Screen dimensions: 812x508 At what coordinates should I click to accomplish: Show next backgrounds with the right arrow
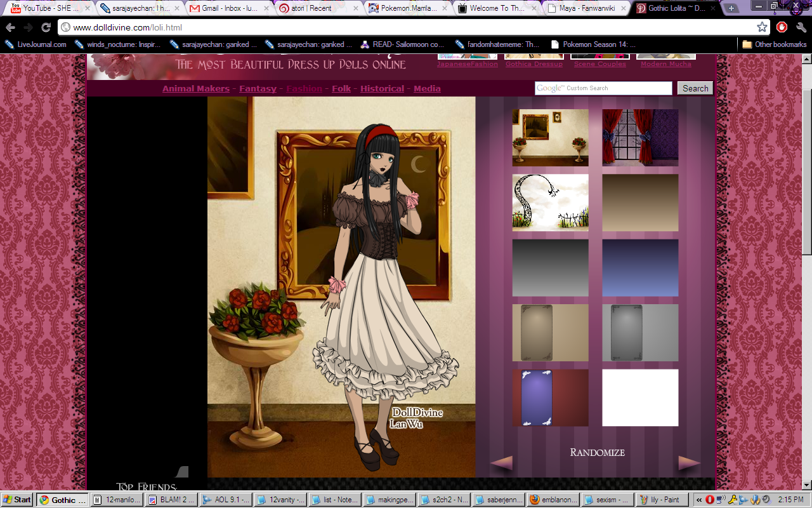click(x=689, y=463)
